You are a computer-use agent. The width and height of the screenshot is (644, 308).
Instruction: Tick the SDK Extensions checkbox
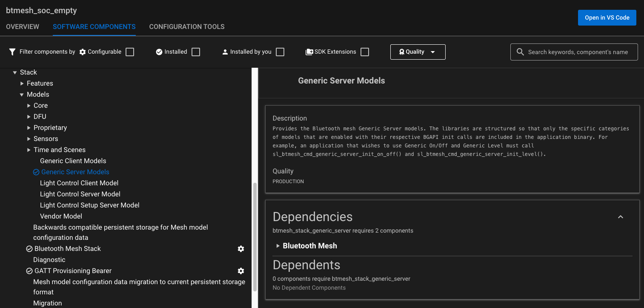365,52
